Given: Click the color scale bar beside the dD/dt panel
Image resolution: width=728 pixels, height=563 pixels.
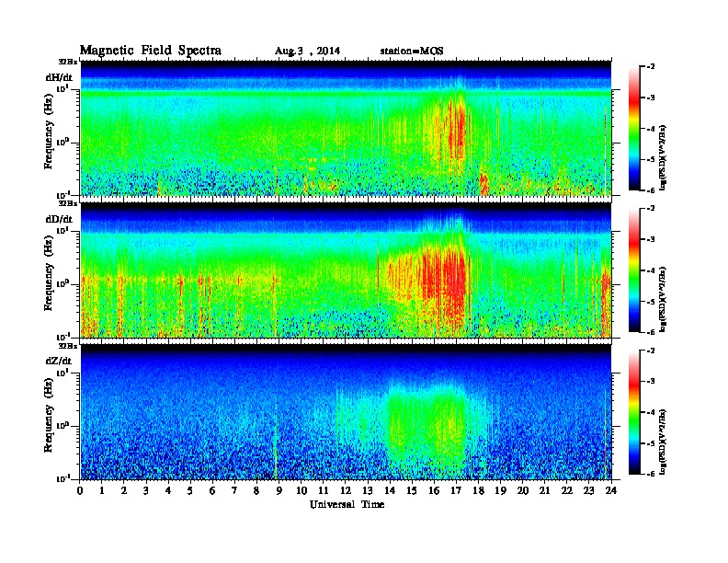Looking at the screenshot, I should click(x=633, y=270).
